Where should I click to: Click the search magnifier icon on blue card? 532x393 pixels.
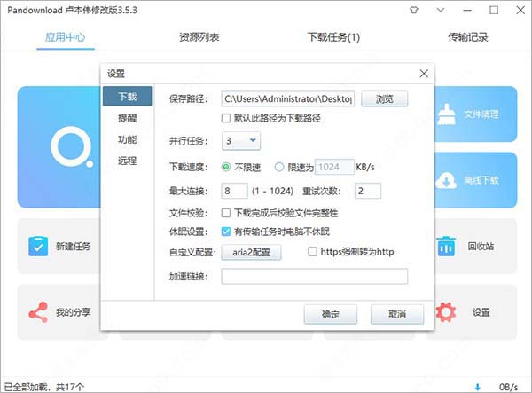click(72, 146)
